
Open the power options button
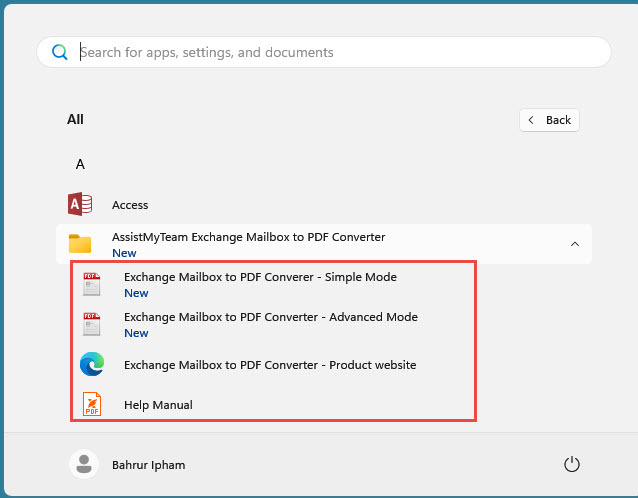point(572,464)
